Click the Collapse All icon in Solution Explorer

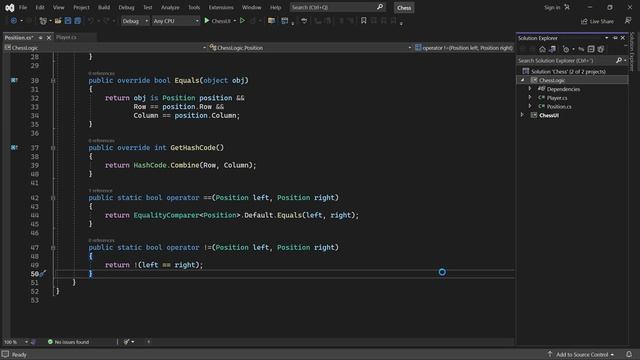(x=591, y=49)
